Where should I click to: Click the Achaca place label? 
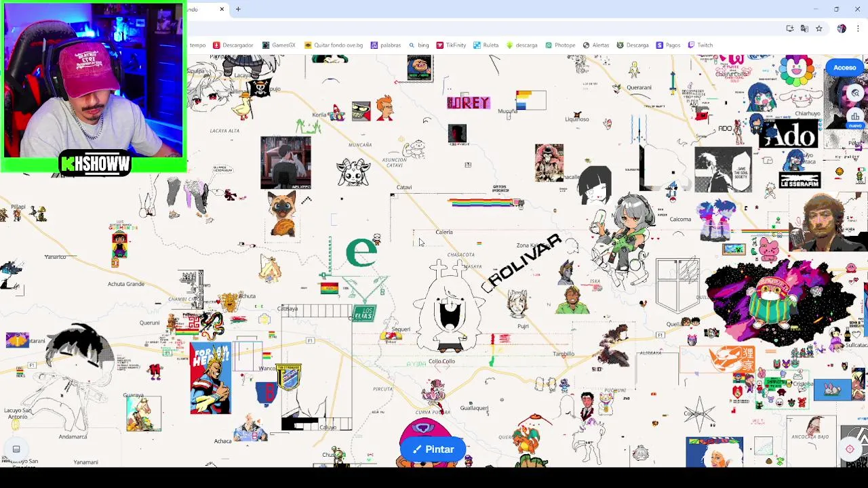222,441
